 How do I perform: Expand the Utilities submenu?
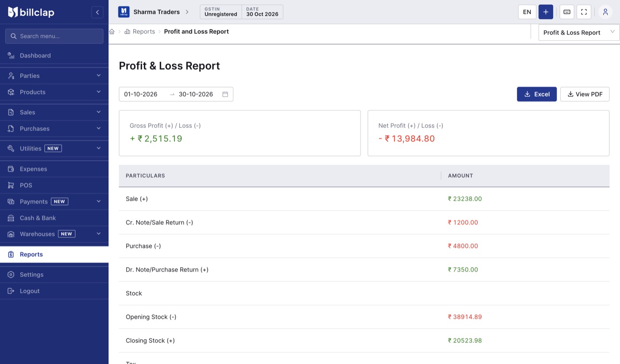54,149
